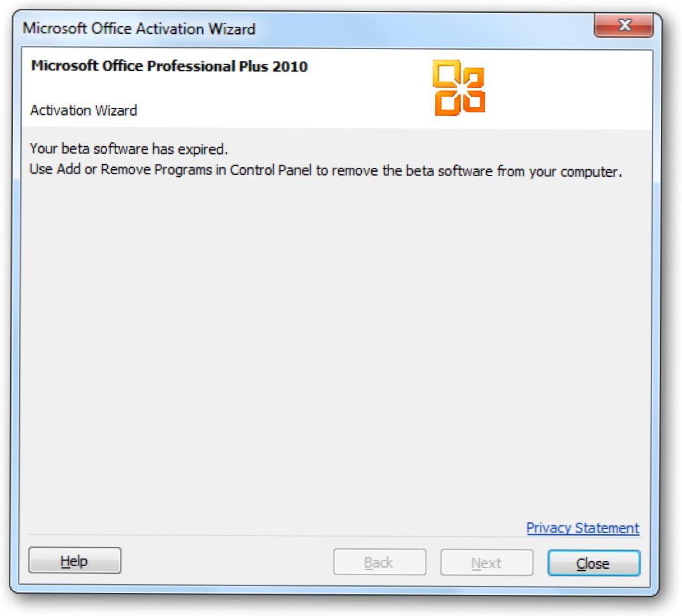Click the Microsoft Office Activation Wizard title bar

[x=319, y=29]
